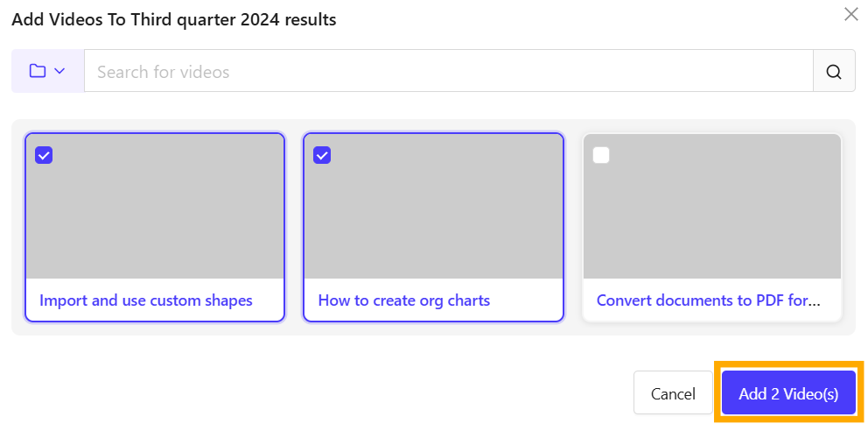
Task: Close the Add Videos dialog
Action: [850, 14]
